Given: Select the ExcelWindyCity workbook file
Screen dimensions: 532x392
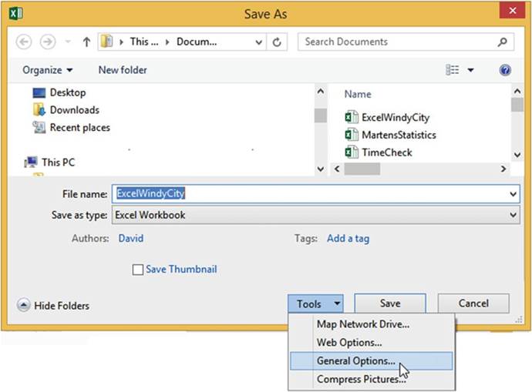Looking at the screenshot, I should [x=395, y=118].
